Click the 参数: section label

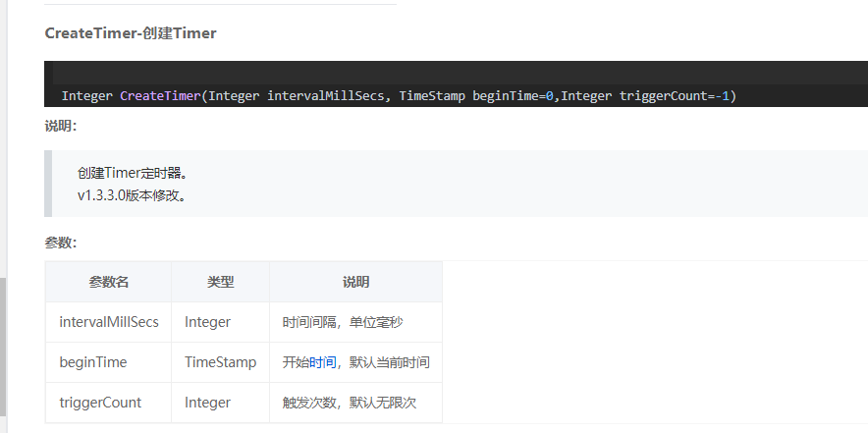pyautogui.click(x=60, y=243)
